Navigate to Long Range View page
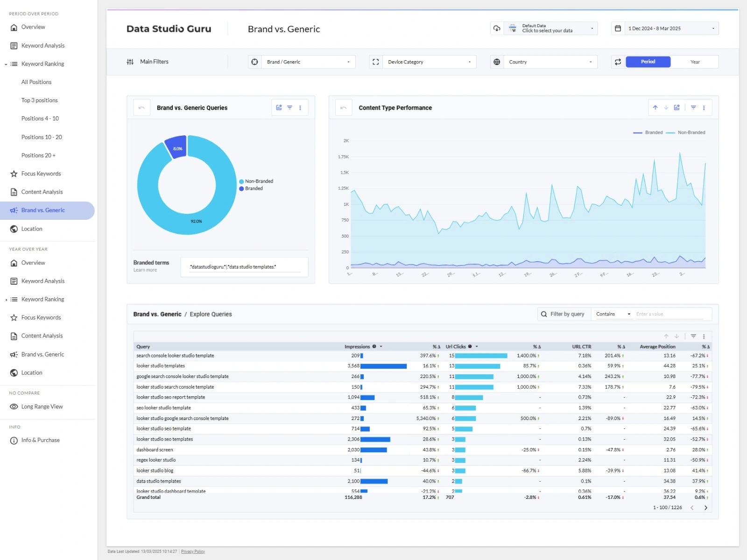The height and width of the screenshot is (560, 747). (42, 406)
